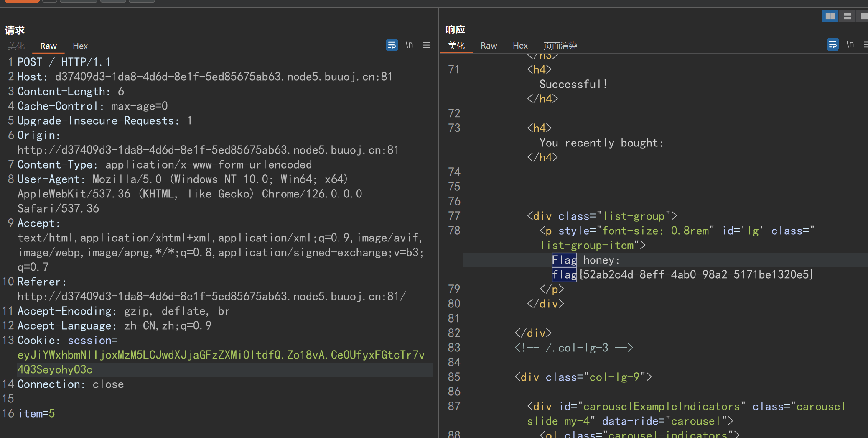Toggle word wrap in the response panel
The image size is (868, 438).
coord(832,44)
